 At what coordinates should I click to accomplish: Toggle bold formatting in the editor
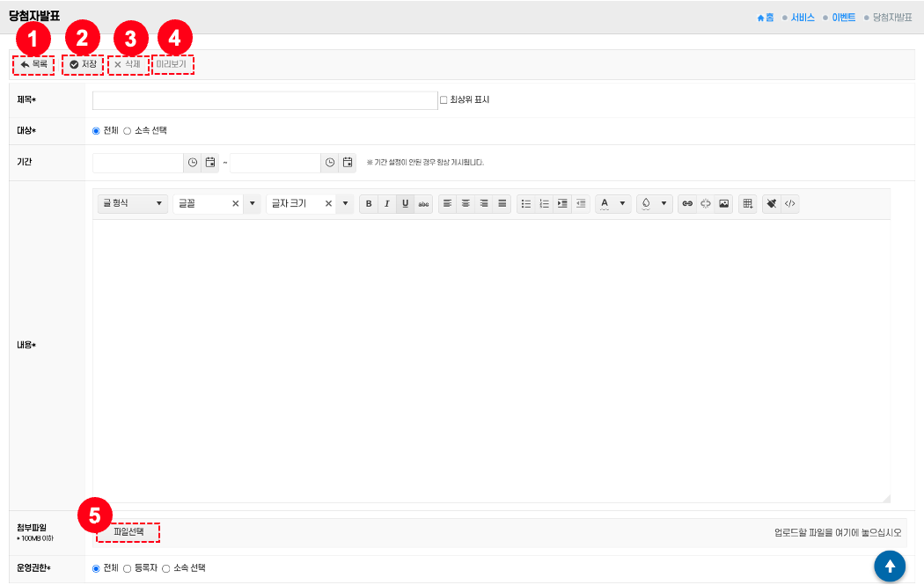(369, 203)
